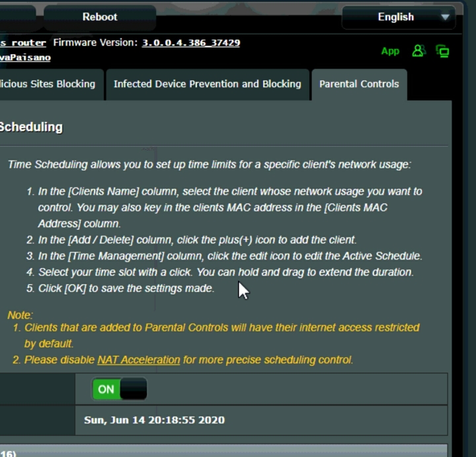Click the green App link

(x=390, y=51)
